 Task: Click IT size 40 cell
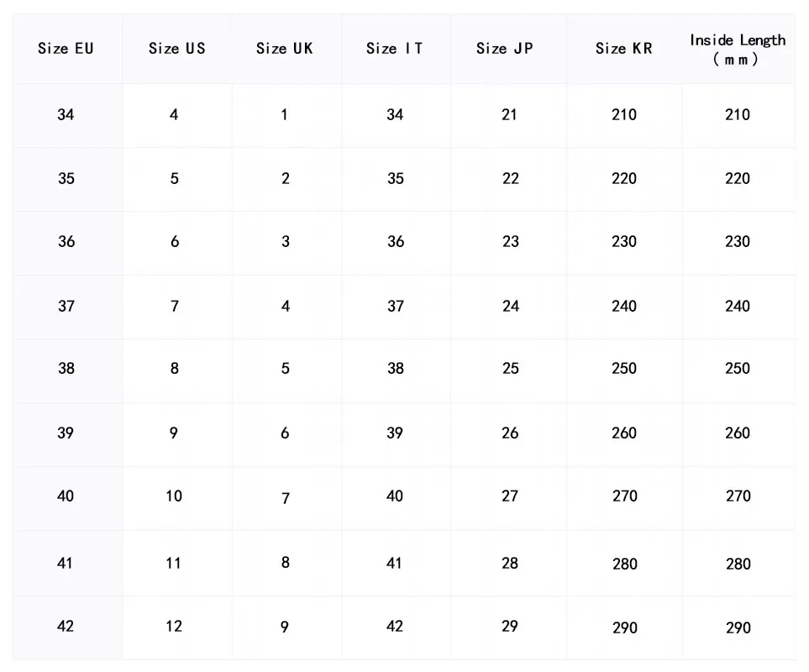click(395, 496)
